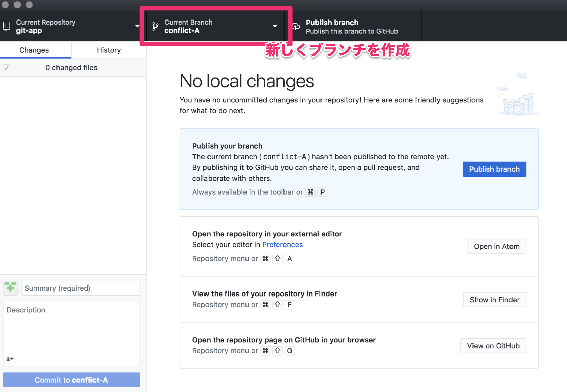Click the repository book icon
Screen dimensions: 567x392
coord(7,26)
